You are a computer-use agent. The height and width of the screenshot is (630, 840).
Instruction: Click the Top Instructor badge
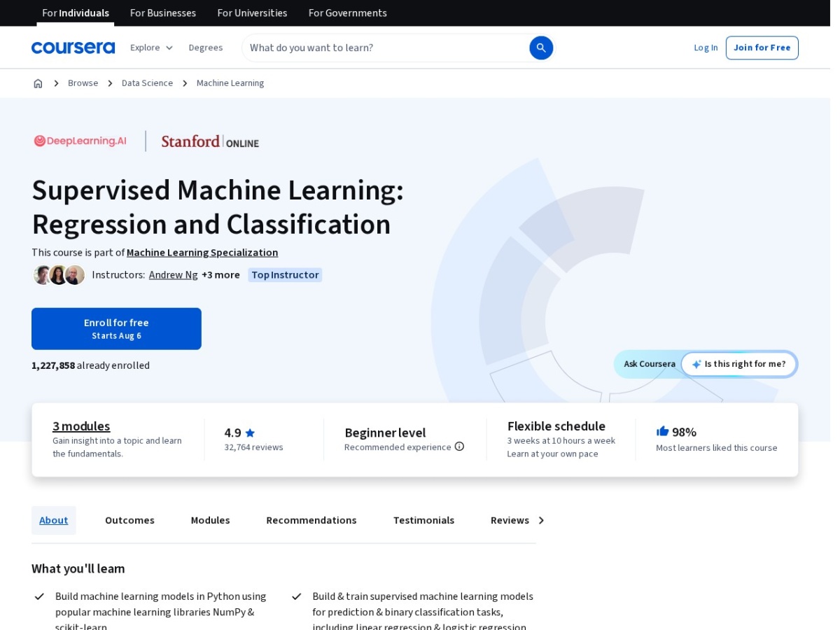pyautogui.click(x=285, y=274)
